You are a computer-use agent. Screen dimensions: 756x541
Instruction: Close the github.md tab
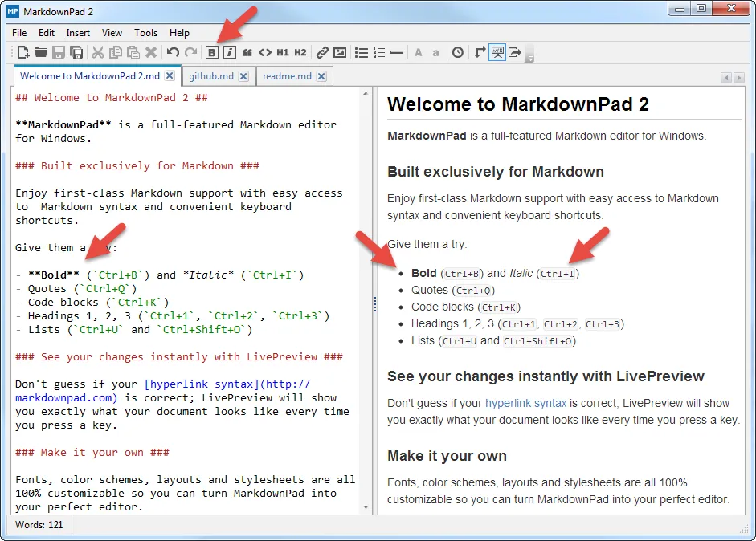[x=243, y=76]
